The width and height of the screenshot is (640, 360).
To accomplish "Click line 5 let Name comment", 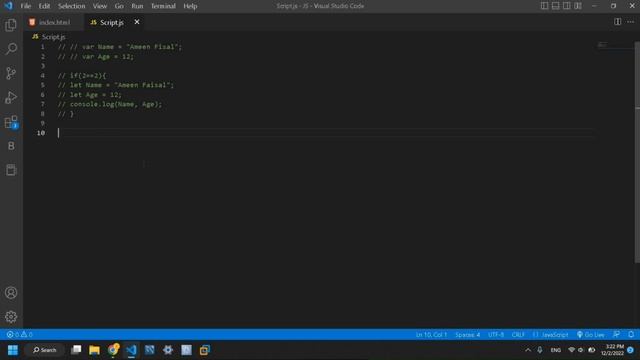I will pyautogui.click(x=116, y=85).
